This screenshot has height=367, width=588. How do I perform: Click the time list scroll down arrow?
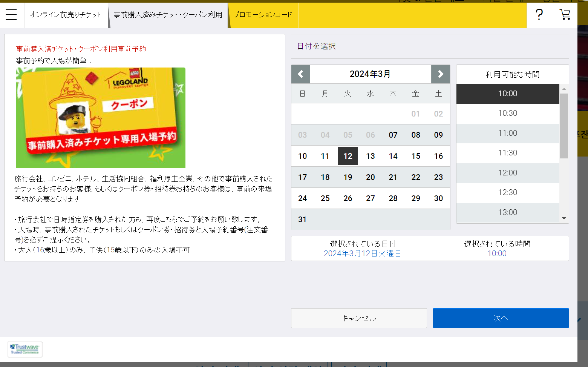click(564, 218)
